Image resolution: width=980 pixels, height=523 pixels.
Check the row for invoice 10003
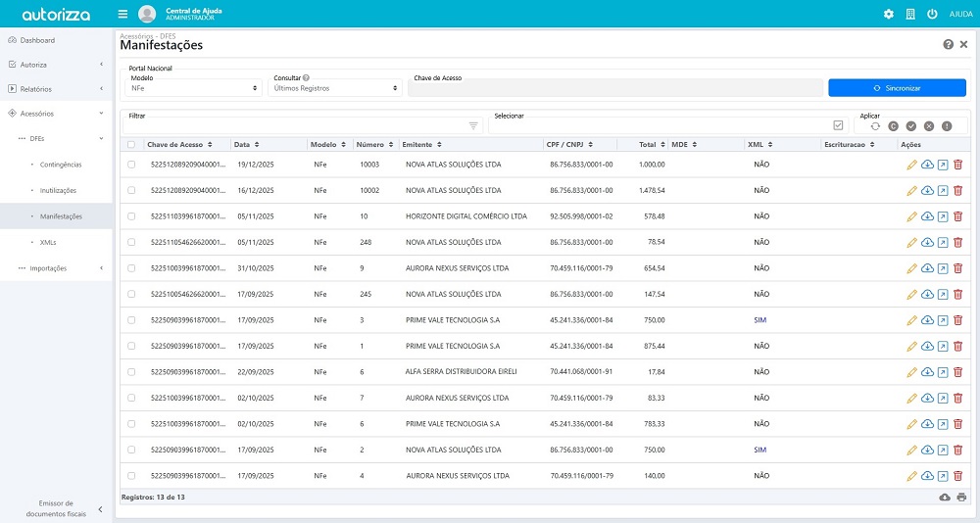click(131, 165)
